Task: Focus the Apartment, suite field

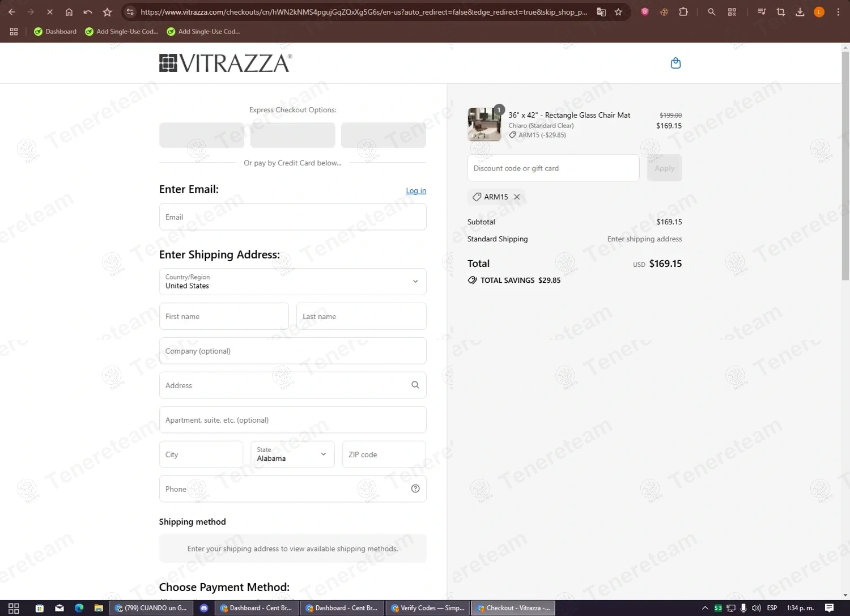Action: 292,420
